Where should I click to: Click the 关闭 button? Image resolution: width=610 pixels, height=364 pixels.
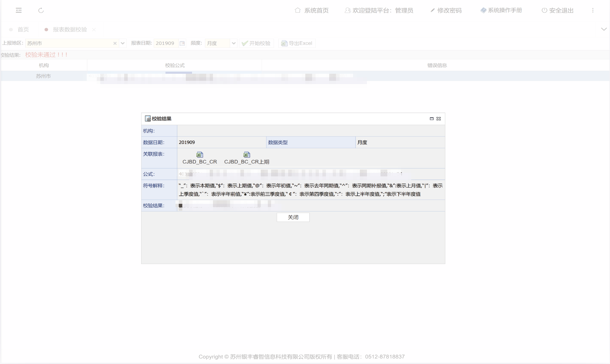[x=293, y=217]
